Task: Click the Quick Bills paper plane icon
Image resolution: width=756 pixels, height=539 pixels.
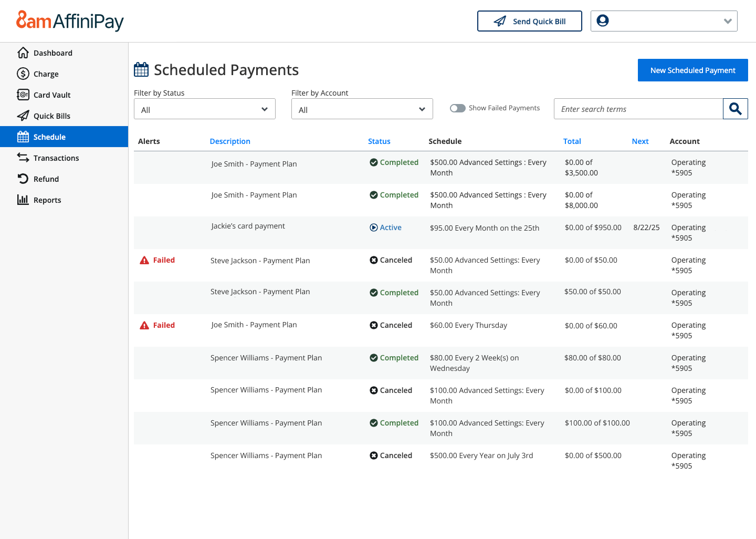Action: pos(23,116)
